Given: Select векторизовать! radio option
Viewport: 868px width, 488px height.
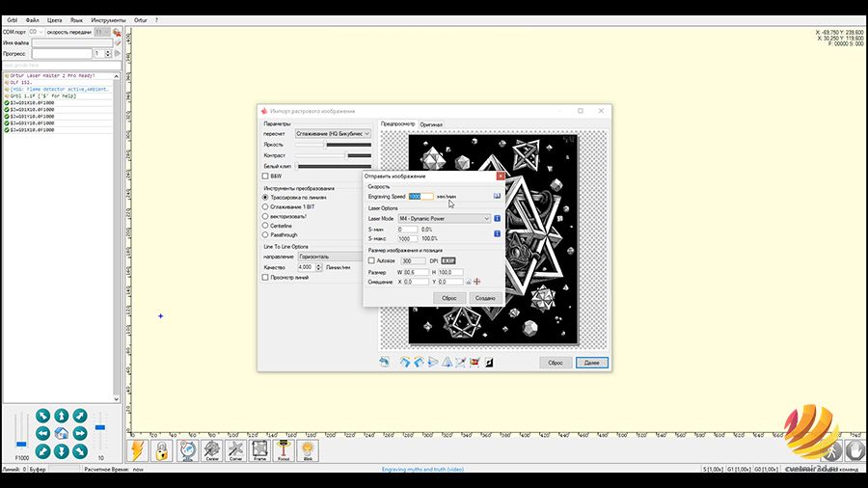Looking at the screenshot, I should [x=265, y=216].
